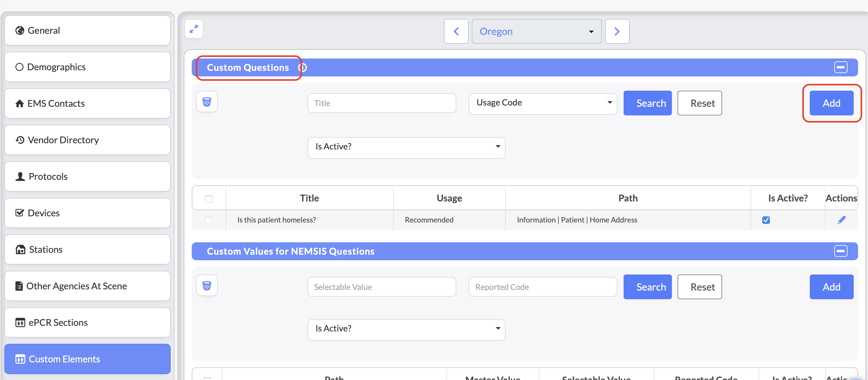The image size is (868, 380).
Task: Click the previous state arrow icon
Action: (456, 31)
